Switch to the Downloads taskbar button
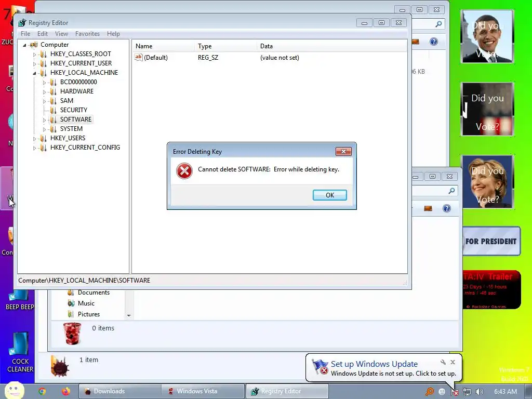The width and height of the screenshot is (532, 399). pyautogui.click(x=120, y=391)
